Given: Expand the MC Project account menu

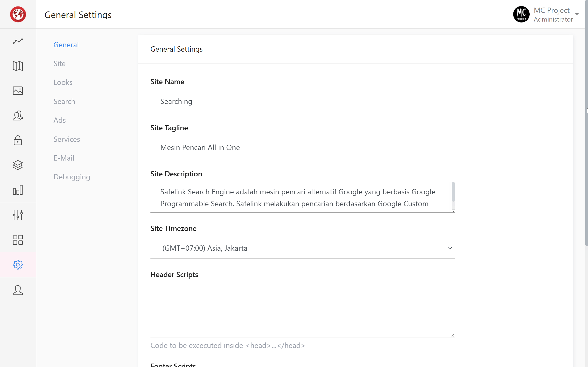Looking at the screenshot, I should coord(577,14).
